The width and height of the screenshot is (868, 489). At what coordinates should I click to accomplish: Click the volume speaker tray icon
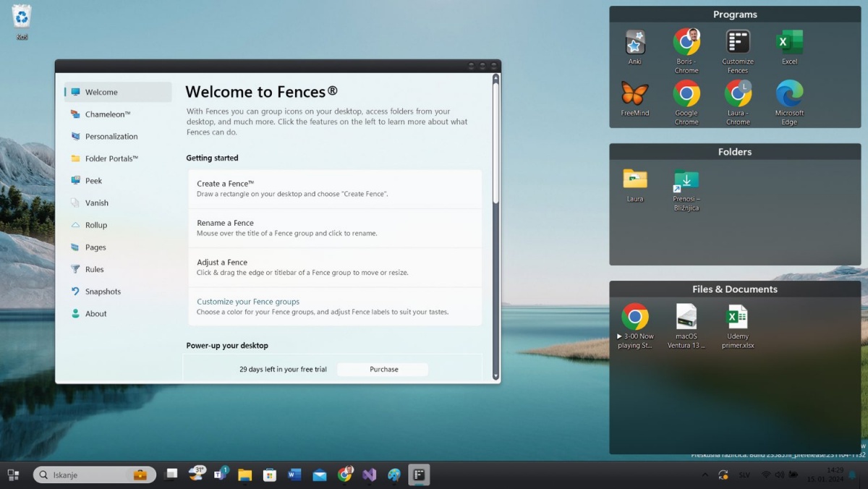[780, 475]
